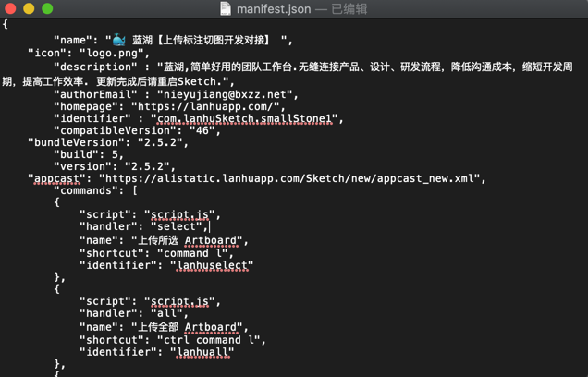The height and width of the screenshot is (377, 588).
Task: Click the opening brace on the first line
Action: [5, 24]
